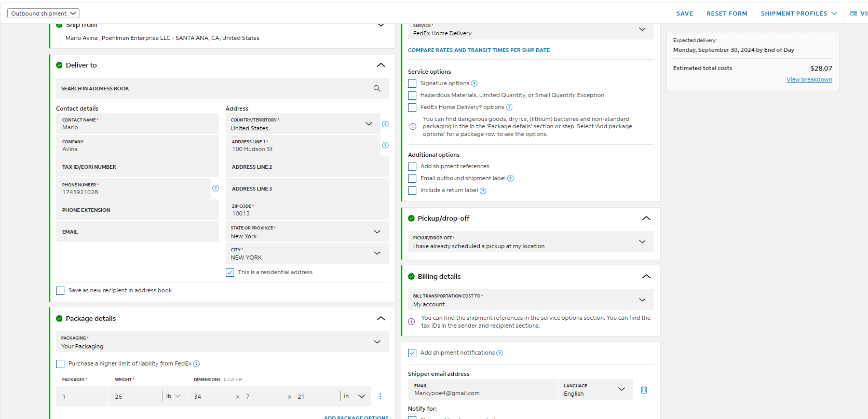Open Pickup/drop-off selection dropdown
868x419 pixels.
click(531, 241)
